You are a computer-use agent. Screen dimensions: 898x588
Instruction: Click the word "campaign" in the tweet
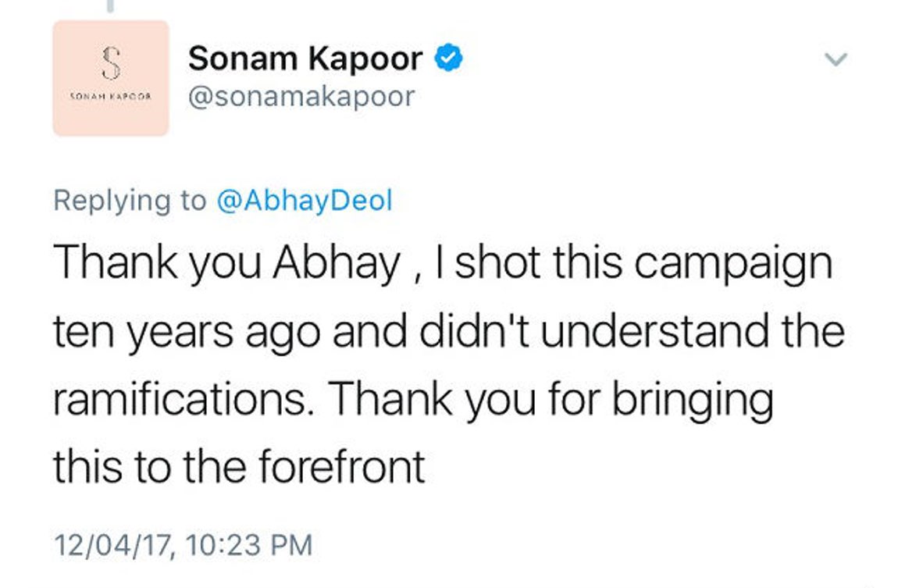tap(733, 265)
